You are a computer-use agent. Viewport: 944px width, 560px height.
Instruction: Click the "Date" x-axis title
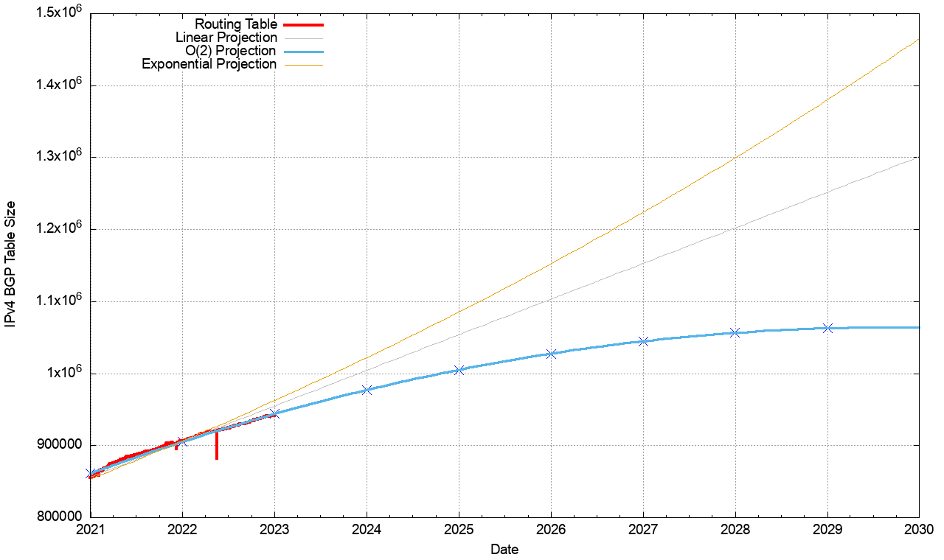(x=504, y=550)
